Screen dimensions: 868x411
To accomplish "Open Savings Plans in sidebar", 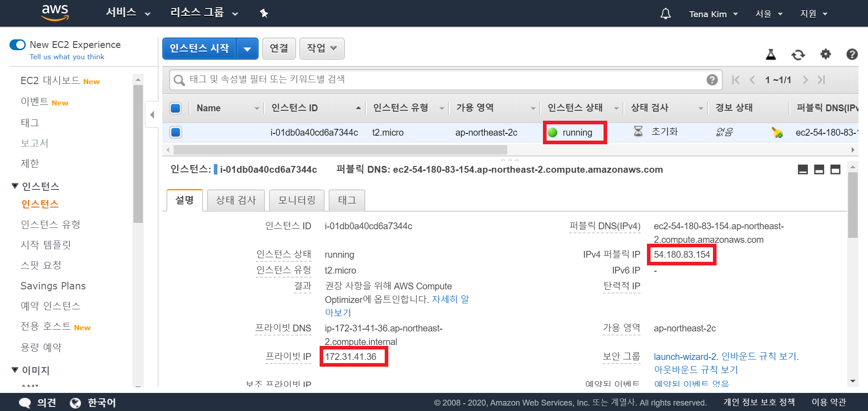I will [53, 286].
